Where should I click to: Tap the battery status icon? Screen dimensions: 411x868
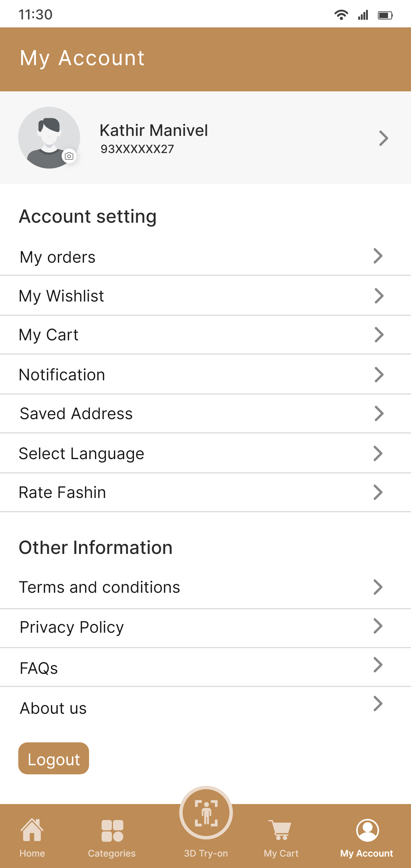click(x=385, y=15)
